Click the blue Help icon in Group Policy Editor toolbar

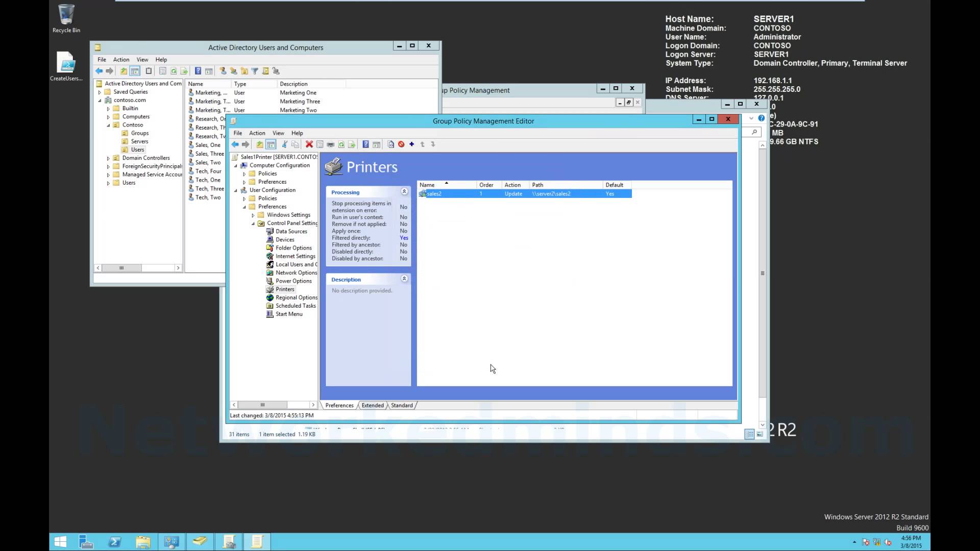tap(365, 144)
